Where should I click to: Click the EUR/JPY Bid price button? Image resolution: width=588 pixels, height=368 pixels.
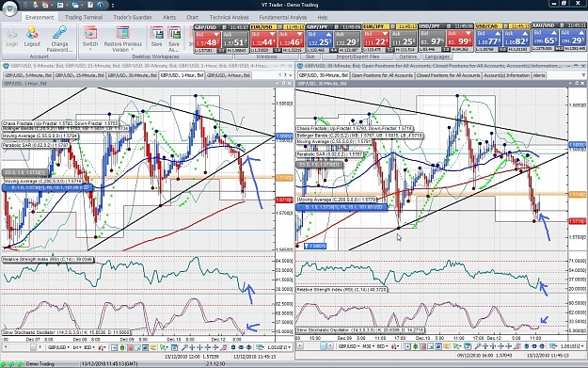tap(375, 39)
